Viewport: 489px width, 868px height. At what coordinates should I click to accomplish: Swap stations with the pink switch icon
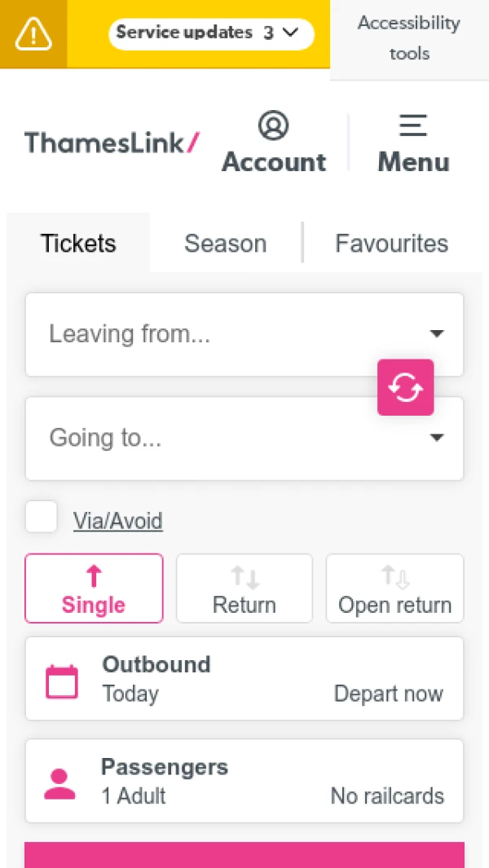click(x=405, y=387)
